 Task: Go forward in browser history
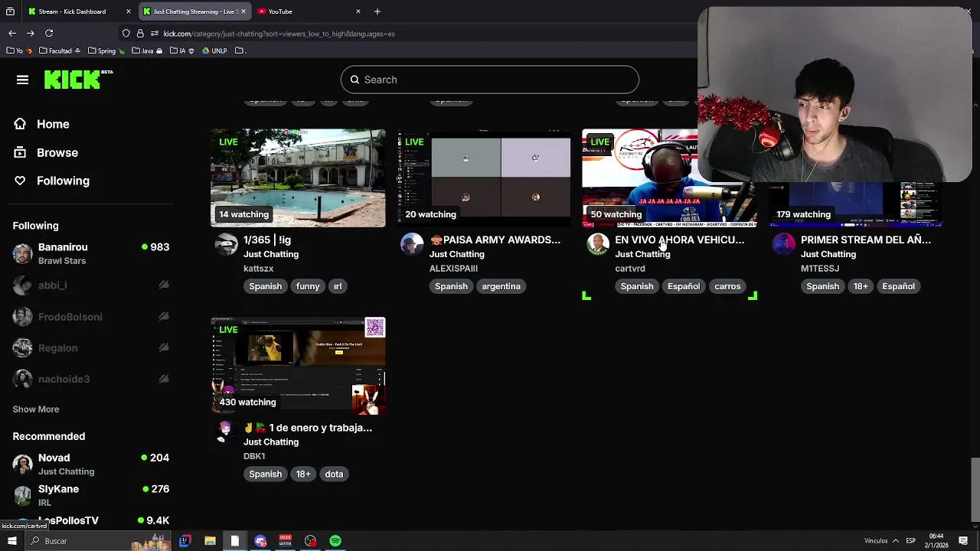click(31, 34)
